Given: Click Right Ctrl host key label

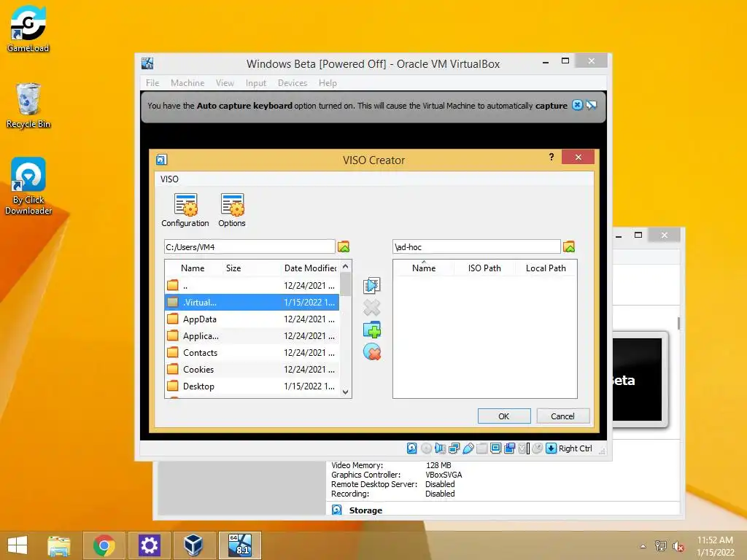Looking at the screenshot, I should (575, 448).
